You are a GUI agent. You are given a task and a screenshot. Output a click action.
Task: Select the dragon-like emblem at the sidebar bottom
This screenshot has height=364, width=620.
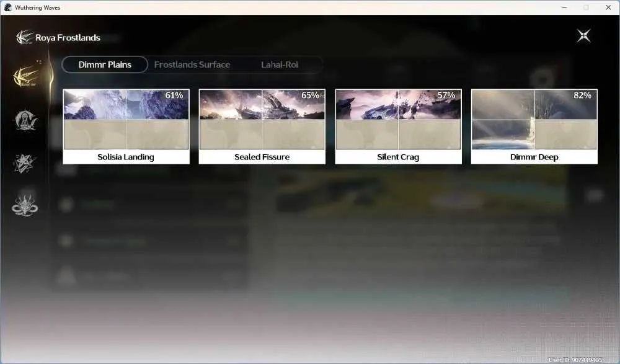pos(25,205)
